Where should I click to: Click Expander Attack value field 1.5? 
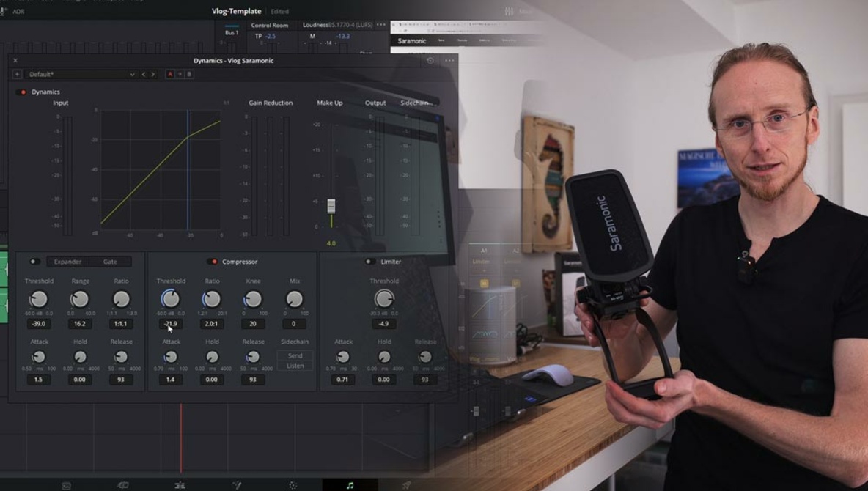point(38,380)
